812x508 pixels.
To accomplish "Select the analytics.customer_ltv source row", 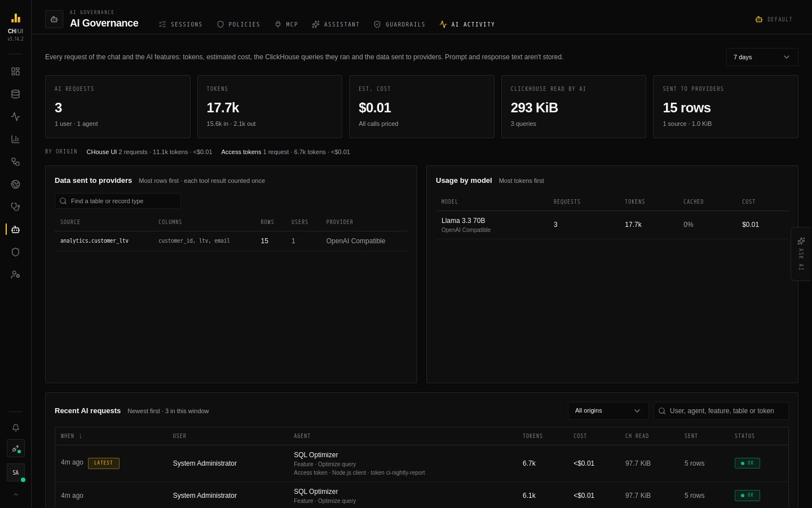I will (x=231, y=241).
